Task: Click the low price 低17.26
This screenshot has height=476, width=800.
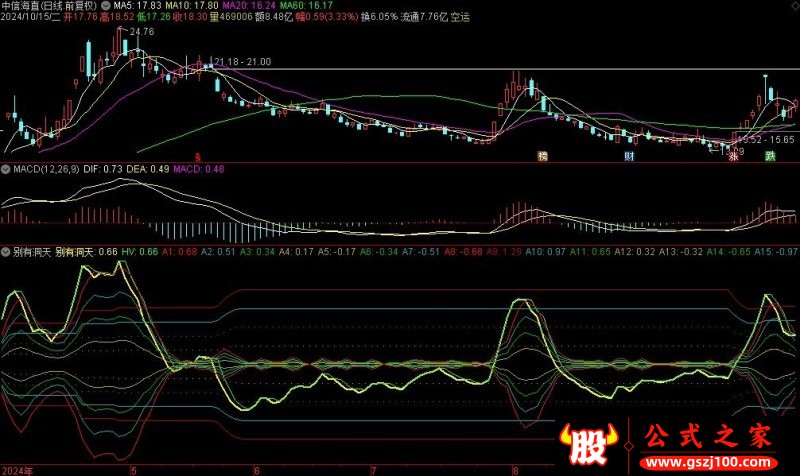Action: click(154, 17)
